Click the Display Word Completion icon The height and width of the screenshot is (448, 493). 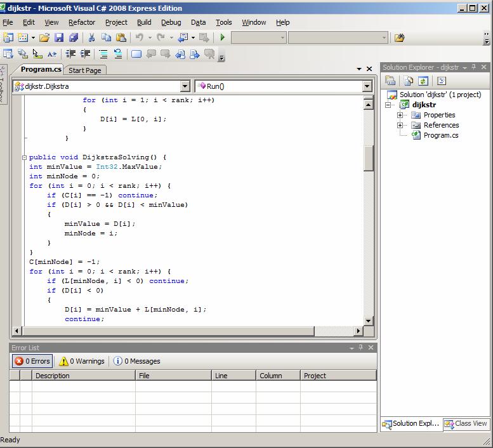[x=52, y=54]
